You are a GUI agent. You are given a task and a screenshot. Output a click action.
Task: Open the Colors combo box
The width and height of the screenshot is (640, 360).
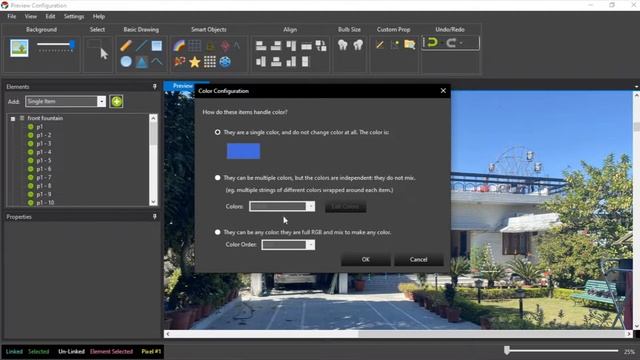point(311,206)
